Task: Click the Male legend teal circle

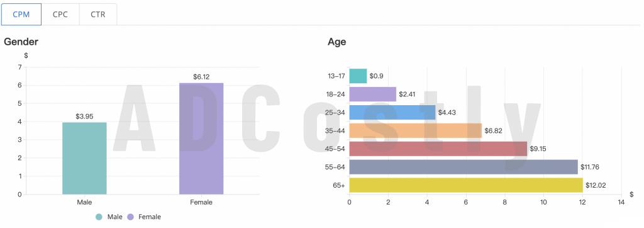Action: [x=99, y=217]
